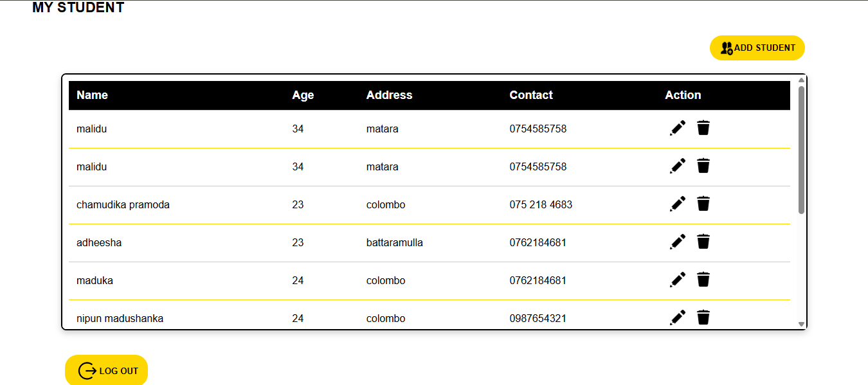Screen dimensions: 868x385
Task: Delete maduka's row with trash icon
Action: coord(703,280)
